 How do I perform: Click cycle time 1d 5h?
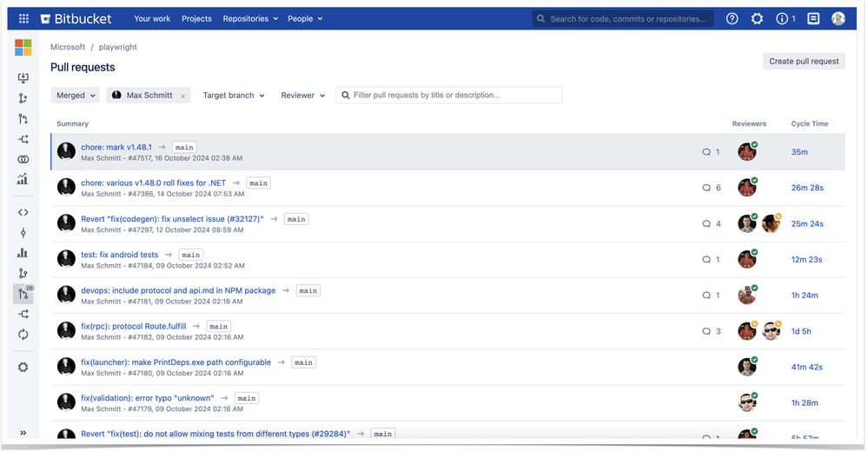click(801, 331)
